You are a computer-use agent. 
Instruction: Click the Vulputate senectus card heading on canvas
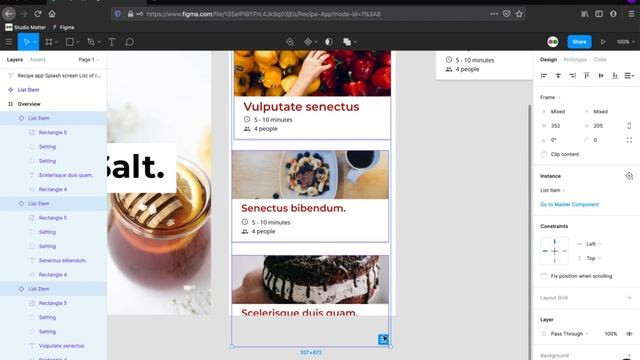(301, 107)
